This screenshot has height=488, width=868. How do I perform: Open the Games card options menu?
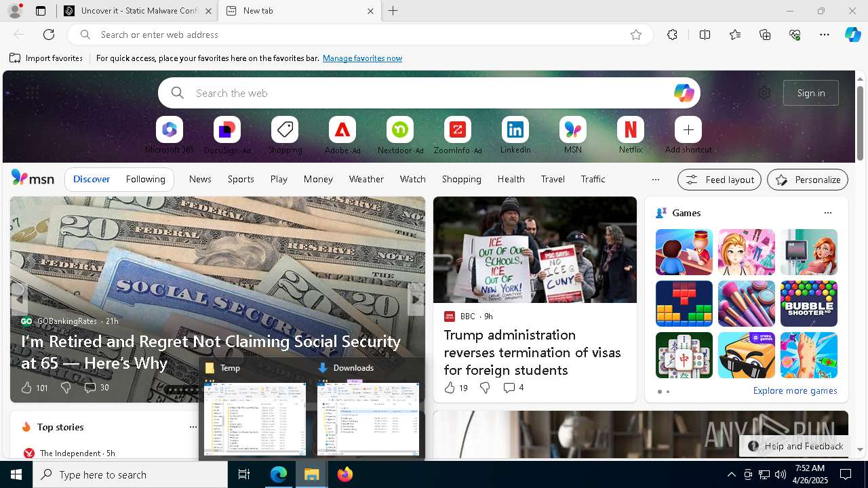(x=827, y=213)
